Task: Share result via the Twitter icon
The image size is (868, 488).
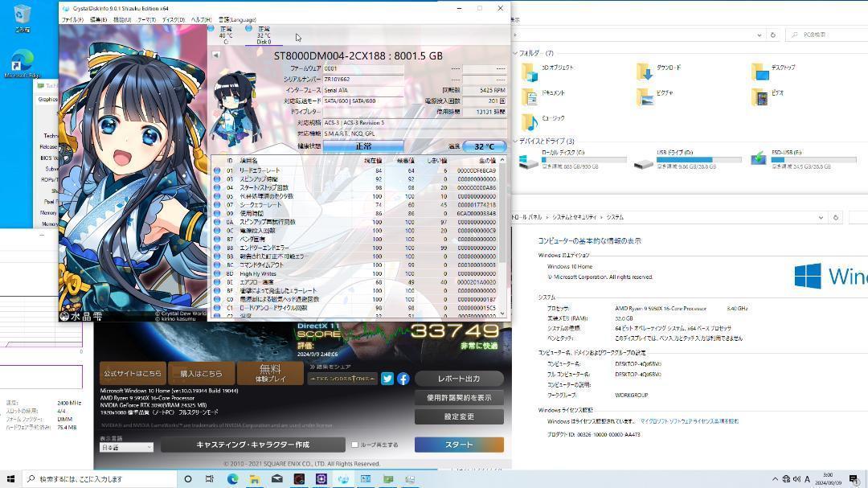Action: click(x=387, y=379)
